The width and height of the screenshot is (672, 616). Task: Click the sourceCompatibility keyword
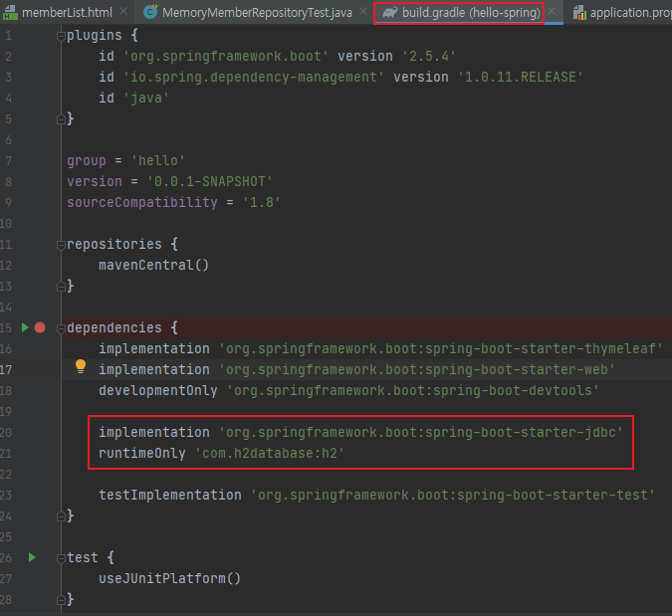(141, 202)
